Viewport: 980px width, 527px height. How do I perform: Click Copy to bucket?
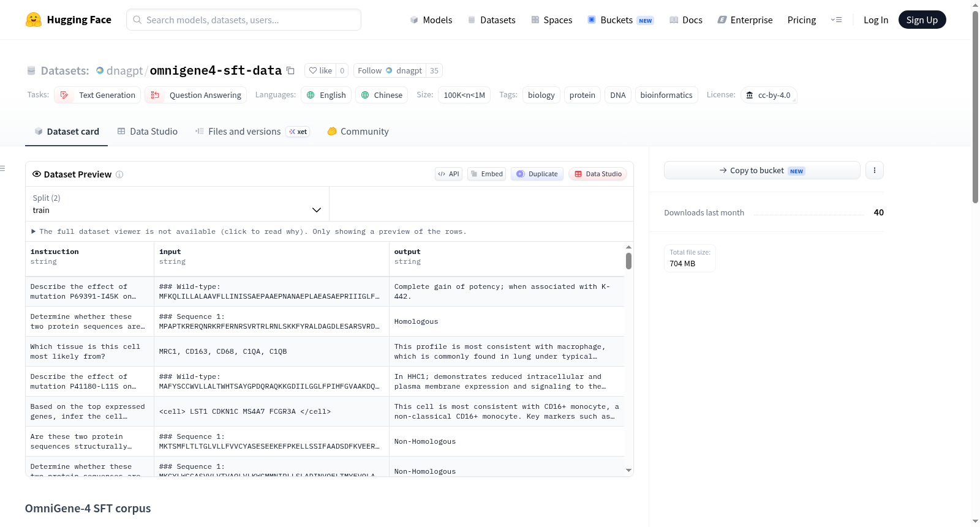762,170
